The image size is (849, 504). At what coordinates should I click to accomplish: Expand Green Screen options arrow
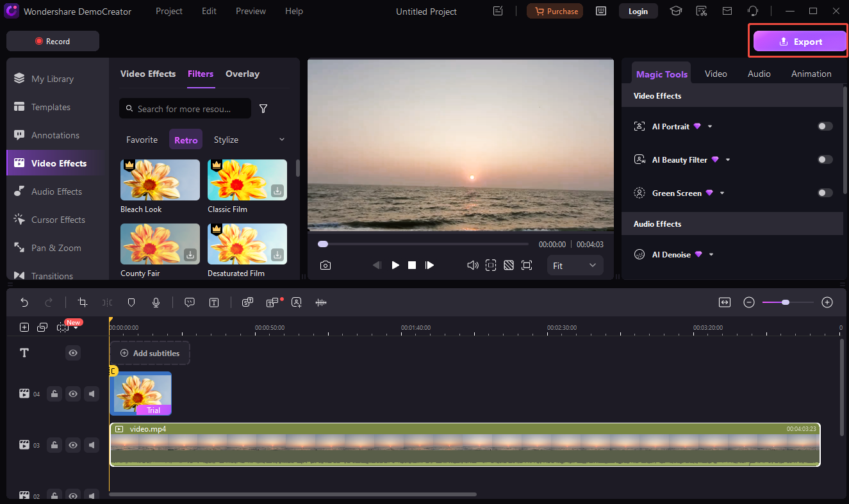tap(722, 193)
